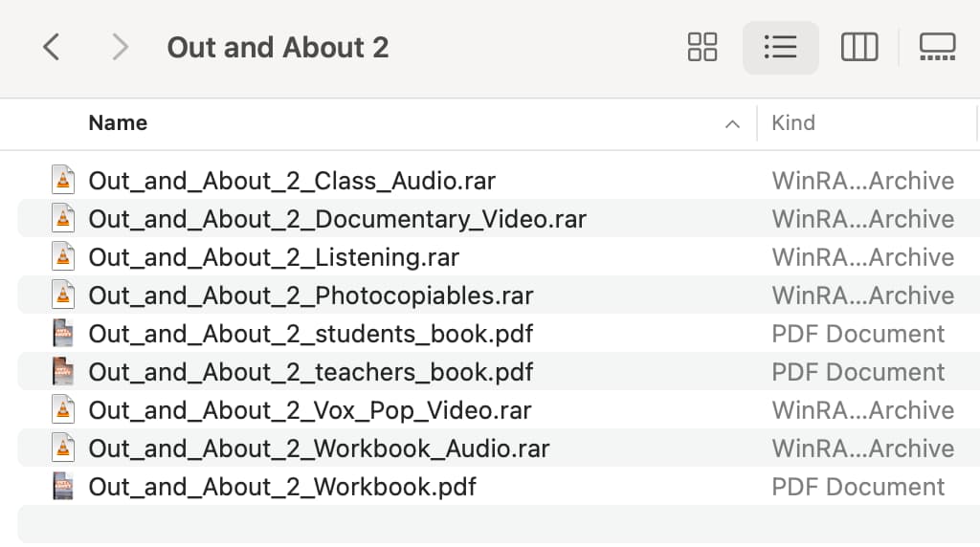Click the Workbook.pdf thumbnail icon

(63, 487)
